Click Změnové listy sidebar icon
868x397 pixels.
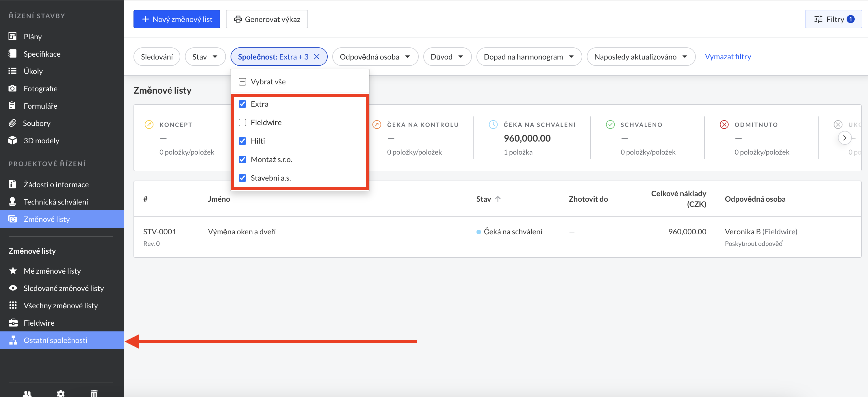pyautogui.click(x=12, y=219)
